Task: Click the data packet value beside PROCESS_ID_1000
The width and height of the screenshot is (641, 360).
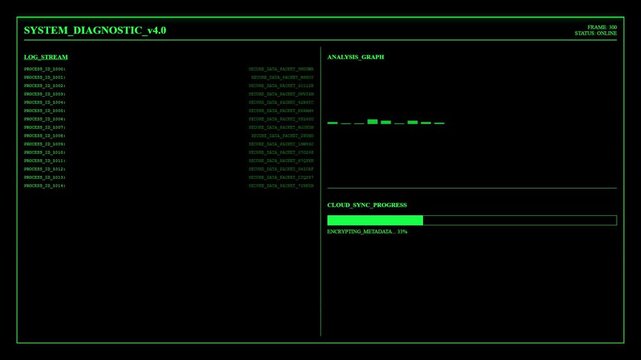Action: coord(281,69)
